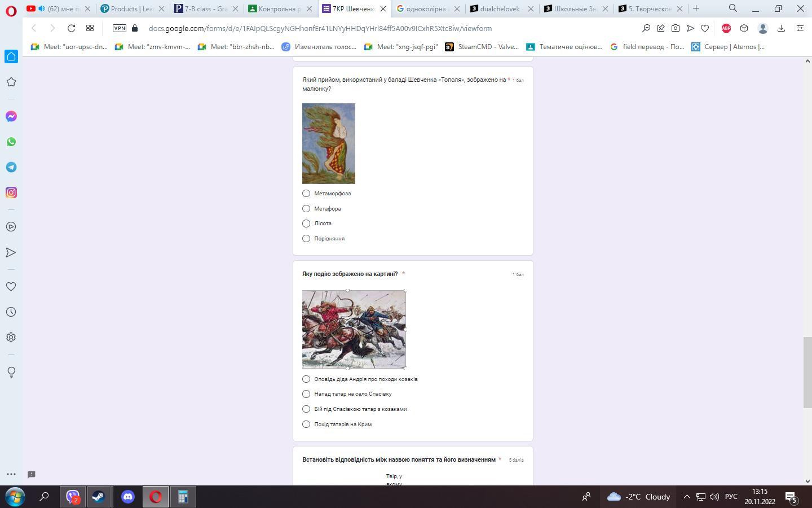This screenshot has width=812, height=508.
Task: Open the heart pinboards icon in sidebar
Action: pos(11,287)
